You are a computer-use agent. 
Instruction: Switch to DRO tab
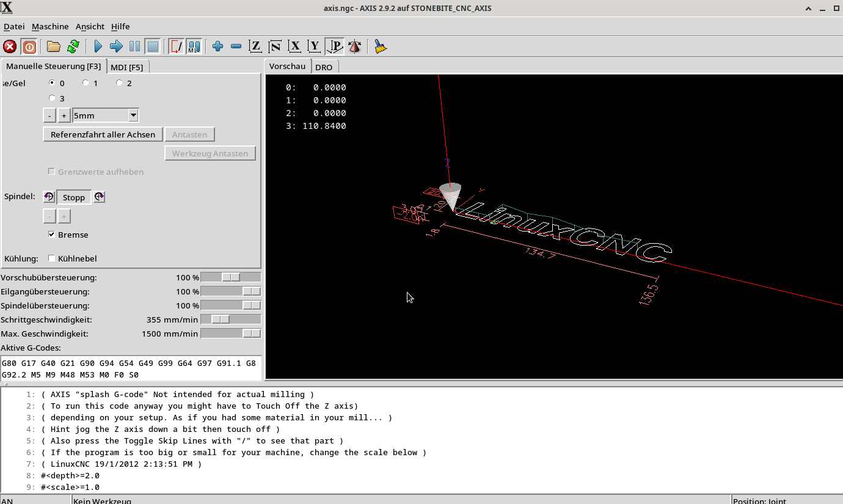tap(324, 67)
